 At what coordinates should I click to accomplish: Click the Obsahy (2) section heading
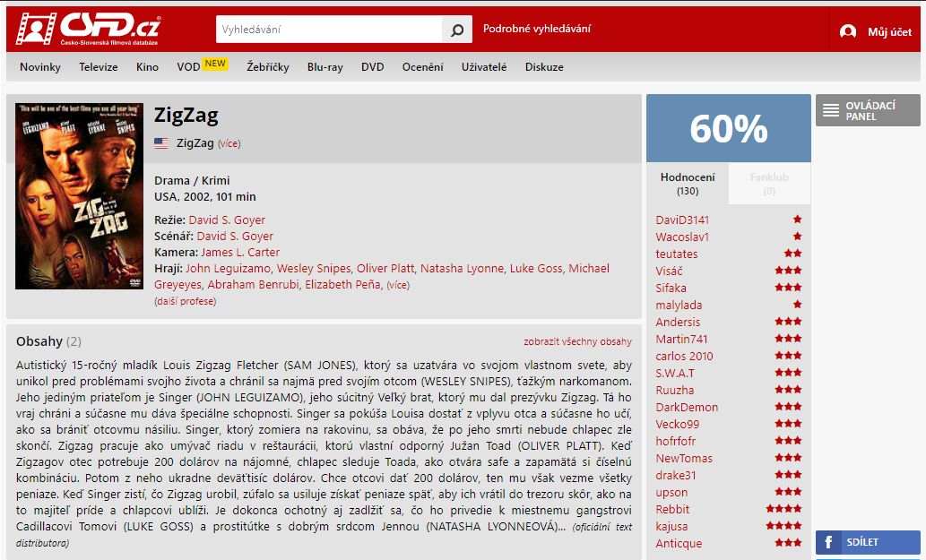(48, 341)
